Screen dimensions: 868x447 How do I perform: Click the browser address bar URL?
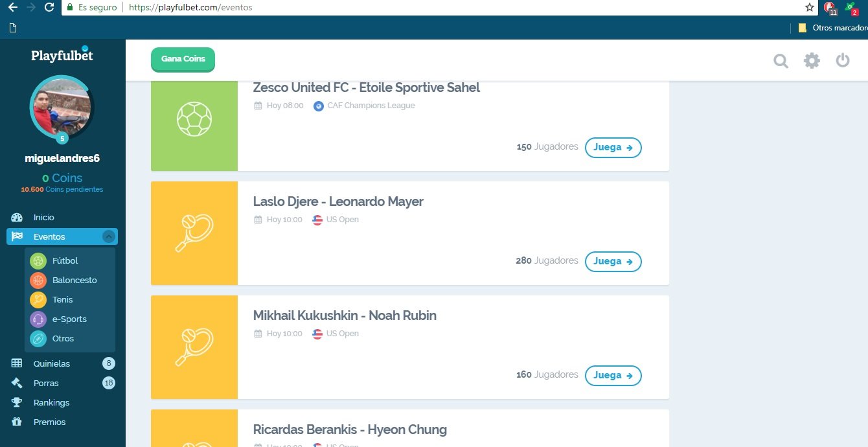click(x=190, y=8)
